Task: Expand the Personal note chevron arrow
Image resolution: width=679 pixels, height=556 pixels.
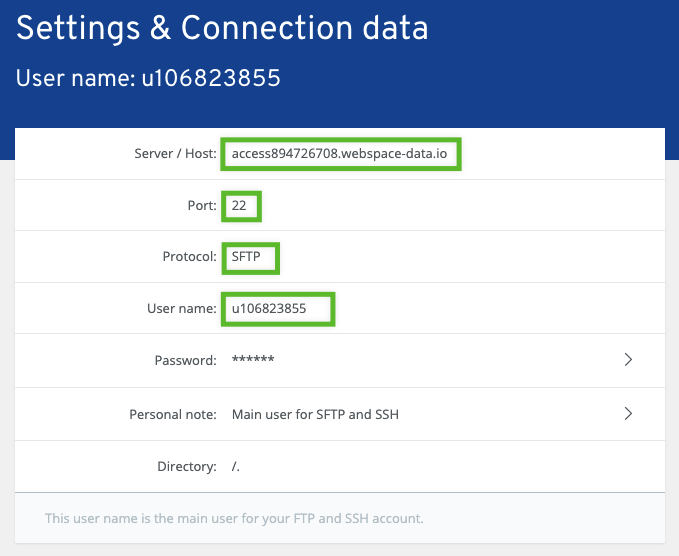Action: click(x=628, y=414)
